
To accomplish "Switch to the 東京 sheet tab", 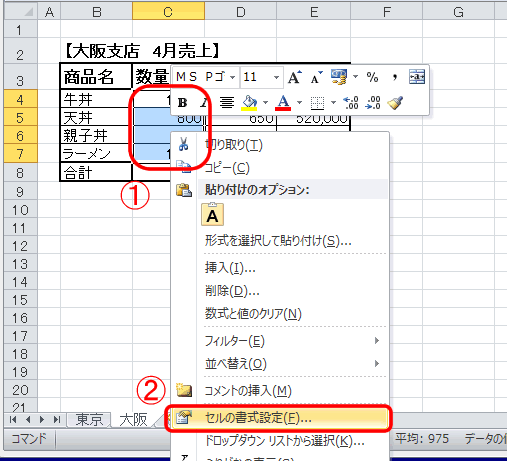I will coord(89,420).
